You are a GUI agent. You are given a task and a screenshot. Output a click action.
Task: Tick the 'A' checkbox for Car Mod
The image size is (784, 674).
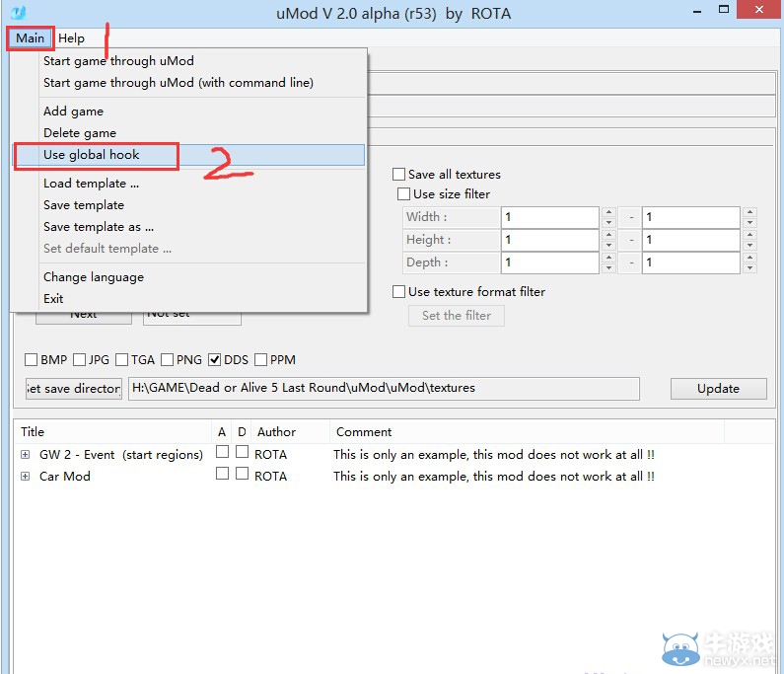tap(222, 475)
